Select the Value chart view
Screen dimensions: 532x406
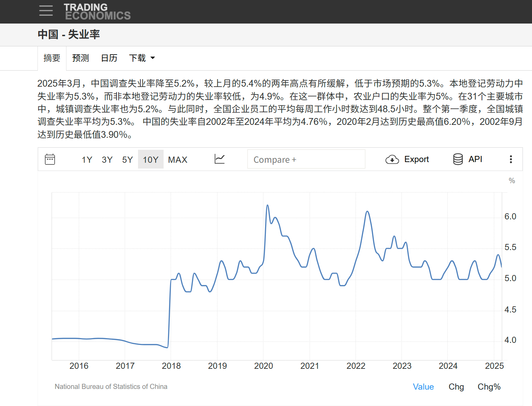423,387
